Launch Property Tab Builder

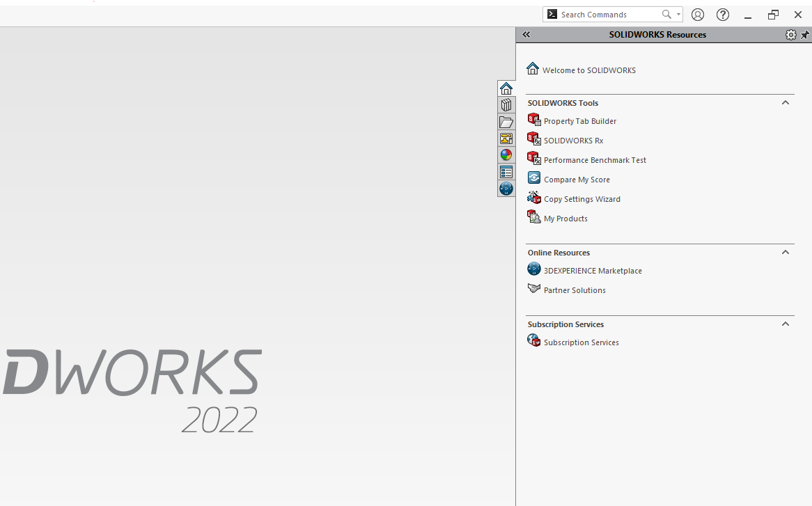[x=579, y=121]
